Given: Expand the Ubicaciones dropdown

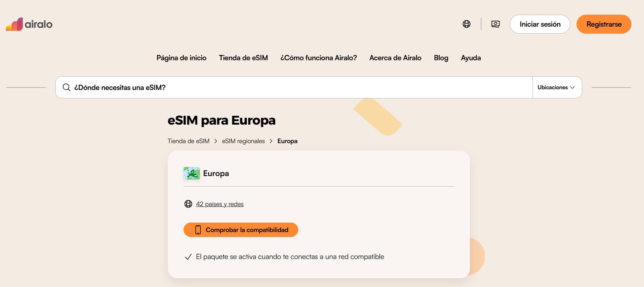Looking at the screenshot, I should click(x=557, y=87).
